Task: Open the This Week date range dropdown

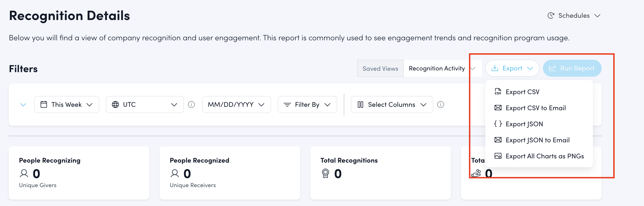Action: click(67, 105)
